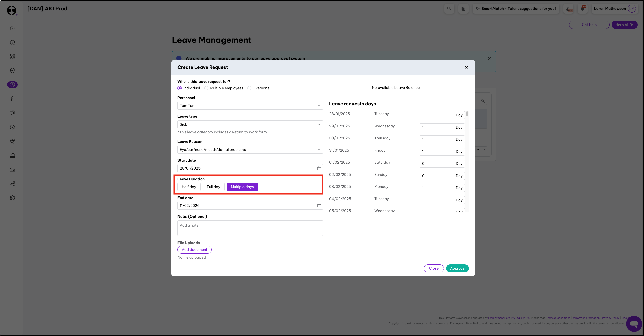This screenshot has width=644, height=336.
Task: Select the Multiple employees radio option
Action: [207, 88]
